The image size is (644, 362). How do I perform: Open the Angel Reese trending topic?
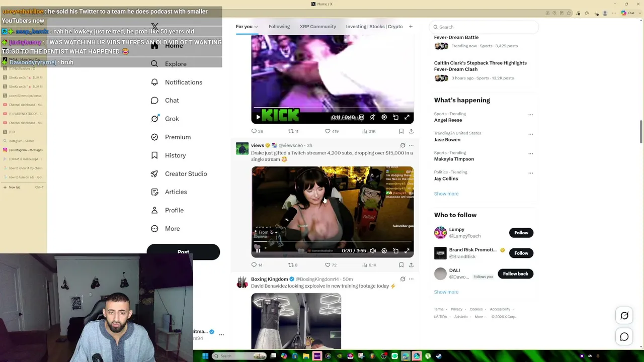[448, 120]
